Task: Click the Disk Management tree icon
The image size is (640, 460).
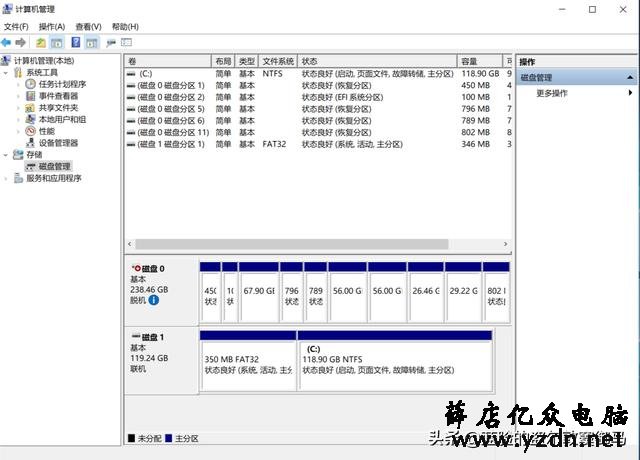Action: coord(31,167)
